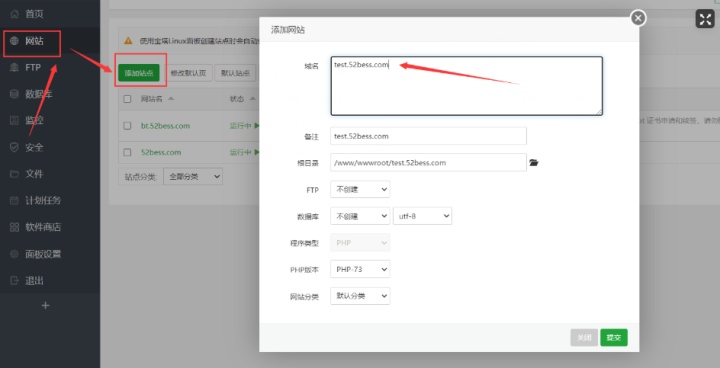Sort by the 状态 column header

click(243, 99)
